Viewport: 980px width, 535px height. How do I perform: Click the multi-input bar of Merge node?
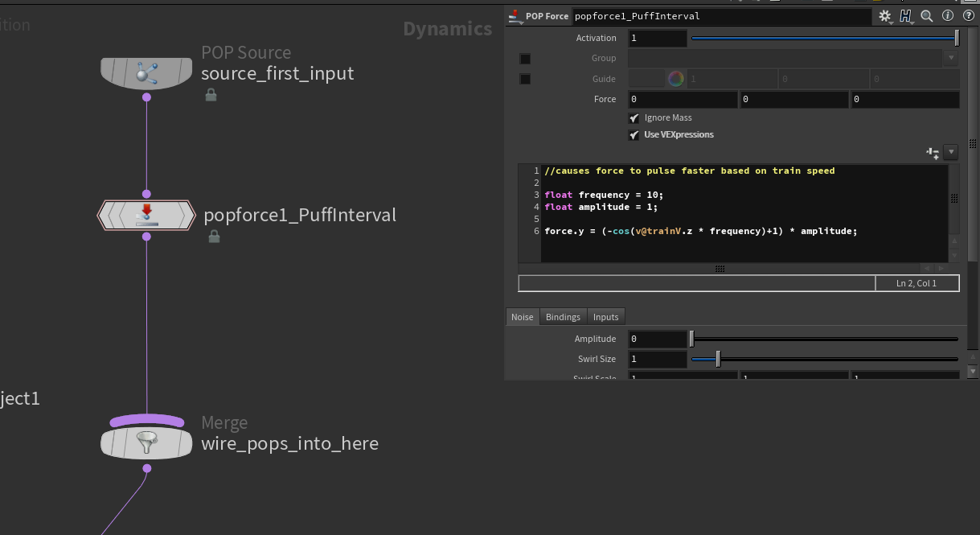pos(146,420)
